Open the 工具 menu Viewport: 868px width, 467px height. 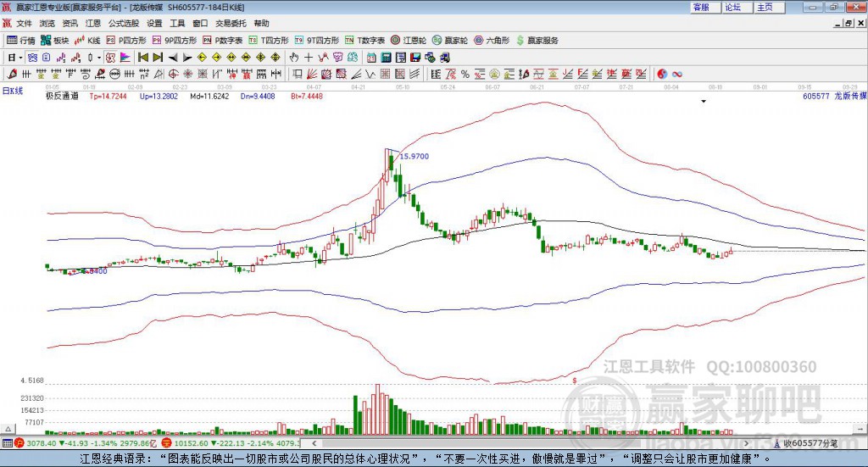coord(177,23)
